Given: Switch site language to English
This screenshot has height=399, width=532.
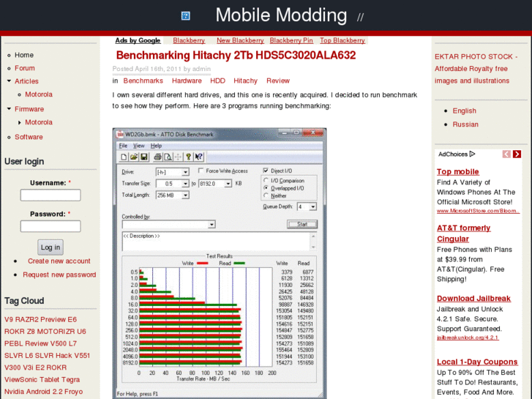Looking at the screenshot, I should point(465,111).
